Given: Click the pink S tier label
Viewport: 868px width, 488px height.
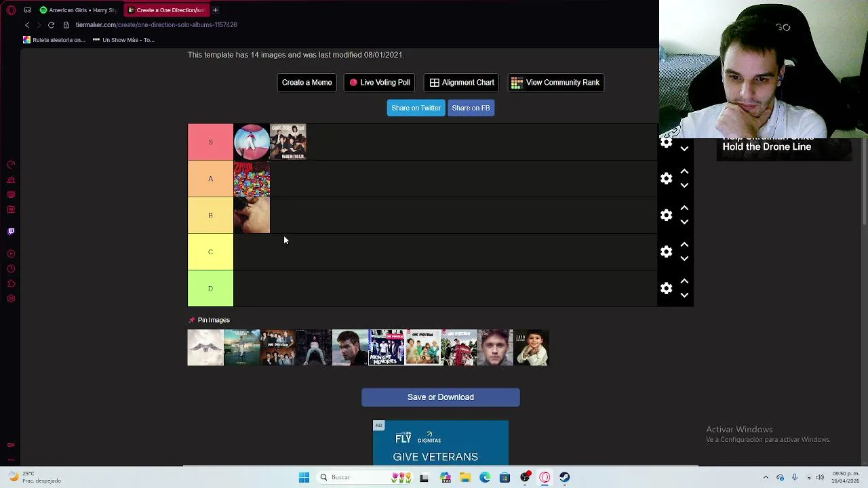Looking at the screenshot, I should pos(210,142).
